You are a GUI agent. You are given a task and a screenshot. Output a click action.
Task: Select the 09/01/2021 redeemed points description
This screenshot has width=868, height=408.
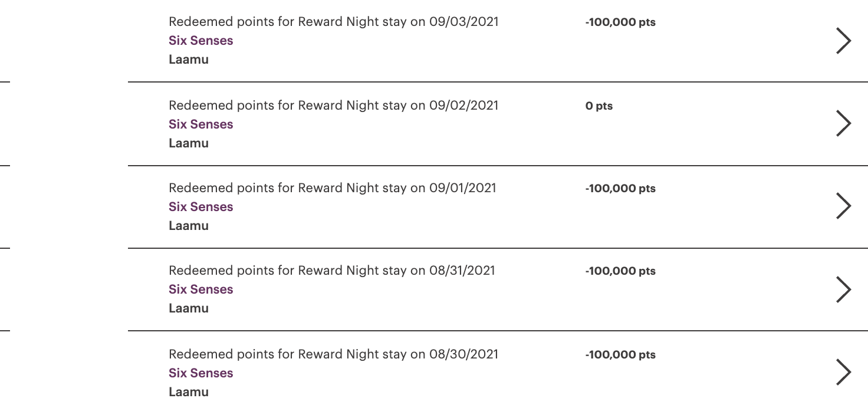[x=333, y=188]
